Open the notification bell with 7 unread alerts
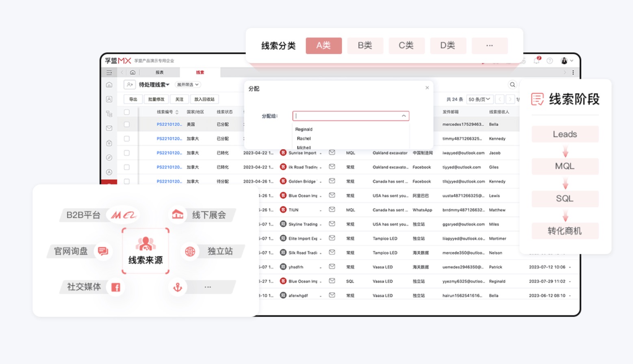This screenshot has width=633, height=364. (536, 60)
